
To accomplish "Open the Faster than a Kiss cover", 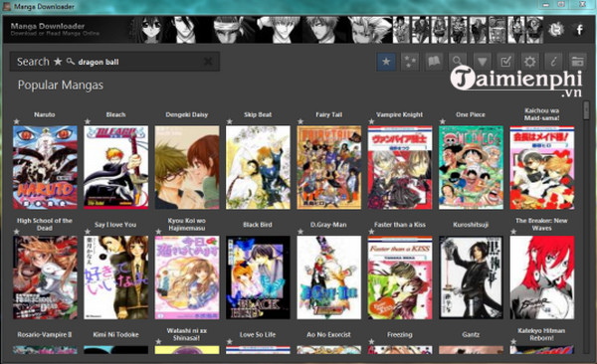I will (x=400, y=277).
